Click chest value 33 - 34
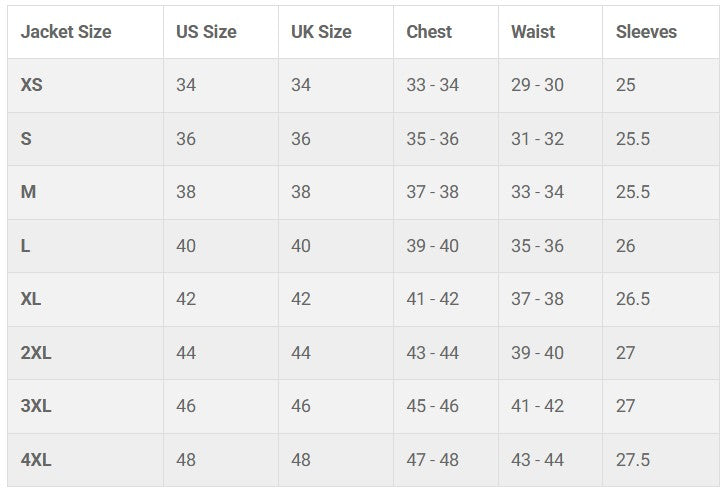The width and height of the screenshot is (727, 494). tap(432, 85)
